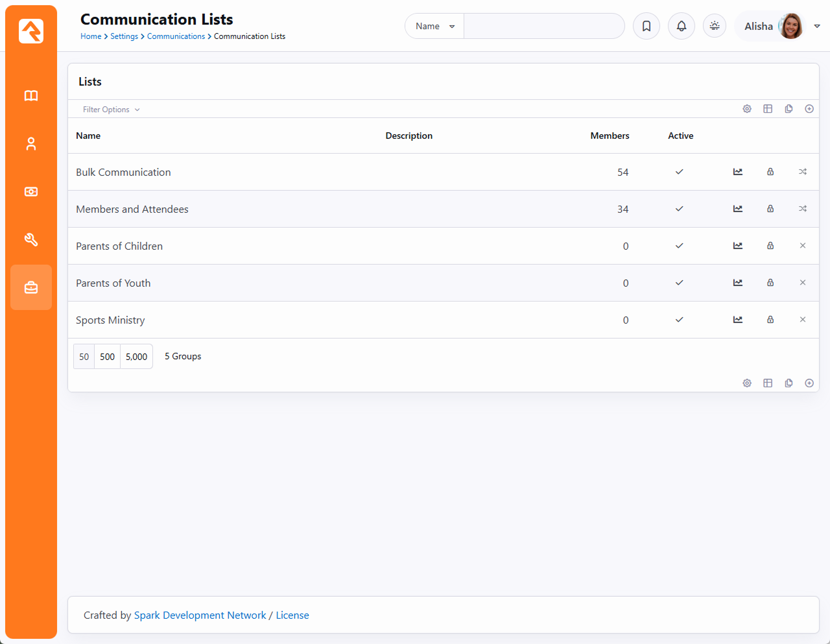Open security lock for Members and Attendees
830x644 pixels.
point(770,209)
